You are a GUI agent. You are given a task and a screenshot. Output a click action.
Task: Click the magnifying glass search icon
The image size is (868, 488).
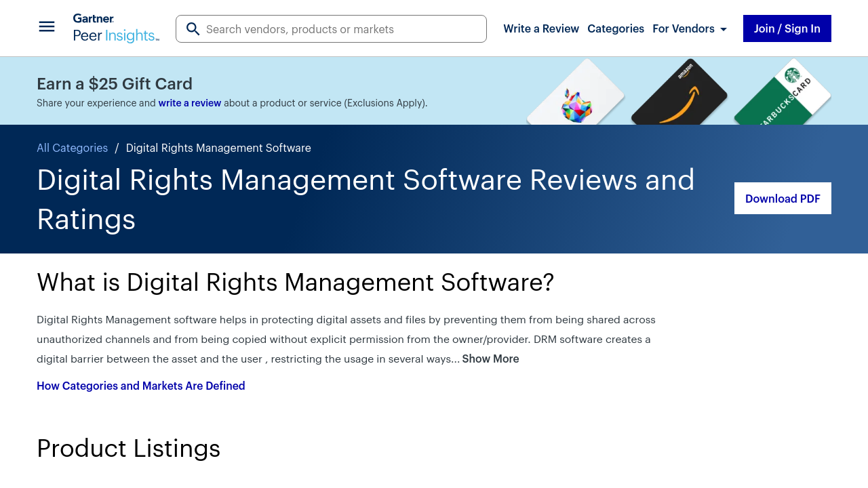193,29
